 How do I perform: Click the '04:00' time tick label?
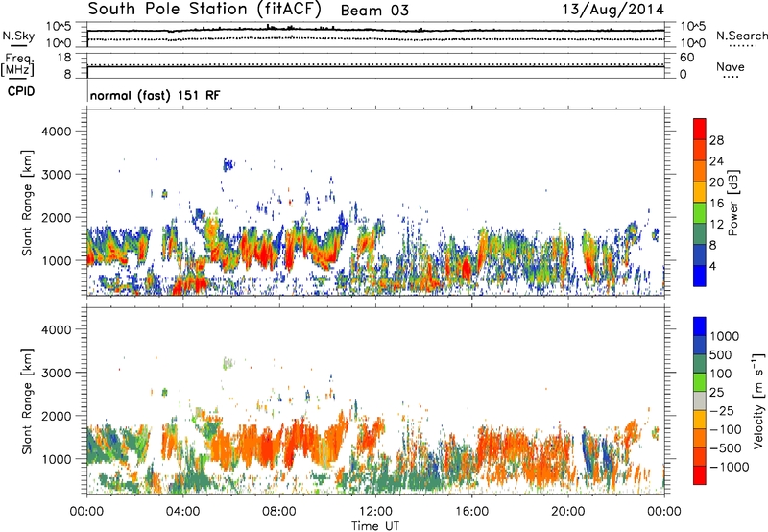click(x=182, y=512)
